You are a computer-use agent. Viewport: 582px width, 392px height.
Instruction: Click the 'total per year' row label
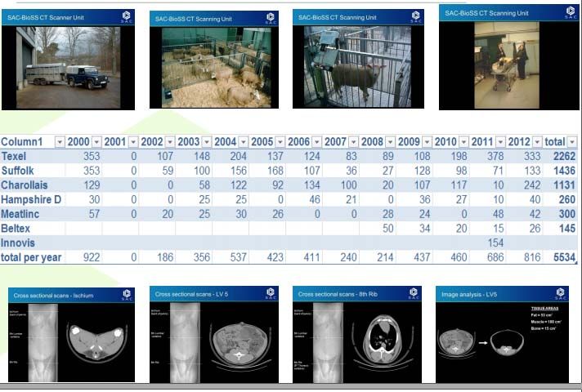click(31, 257)
